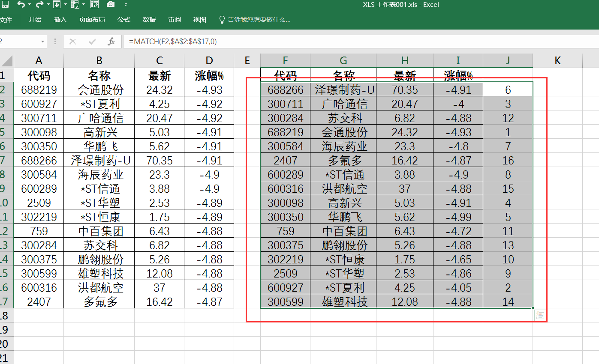
Task: Click cell H9 with value 37
Action: (405, 188)
